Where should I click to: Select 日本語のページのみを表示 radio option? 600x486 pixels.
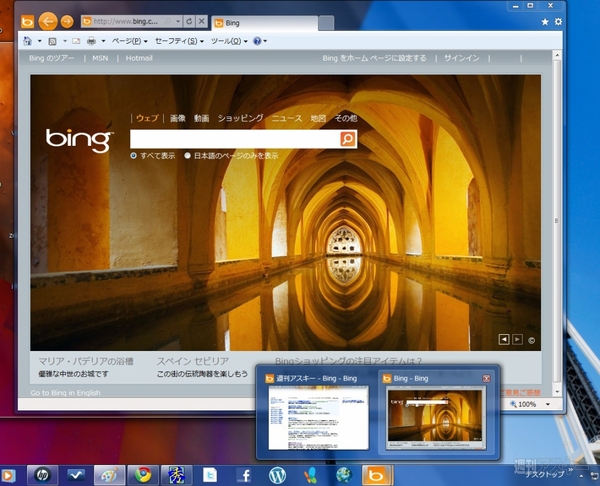[x=187, y=155]
